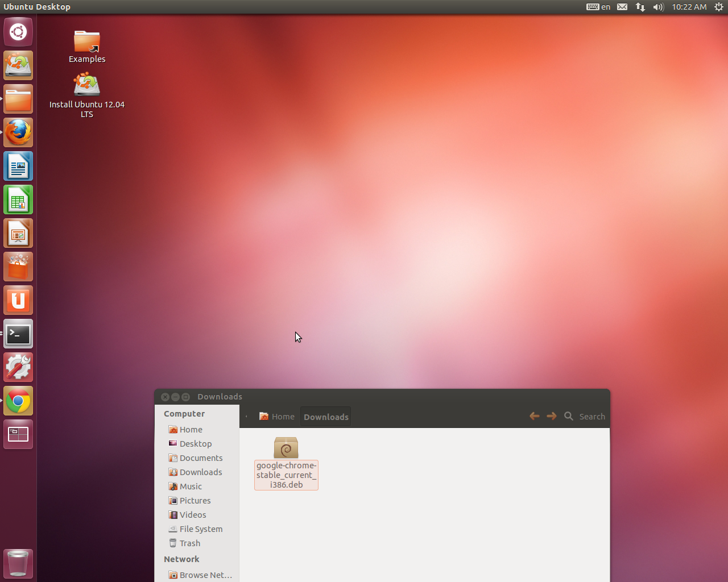The image size is (728, 582).
Task: Open LibreOffice Calc from the launcher
Action: click(x=18, y=199)
